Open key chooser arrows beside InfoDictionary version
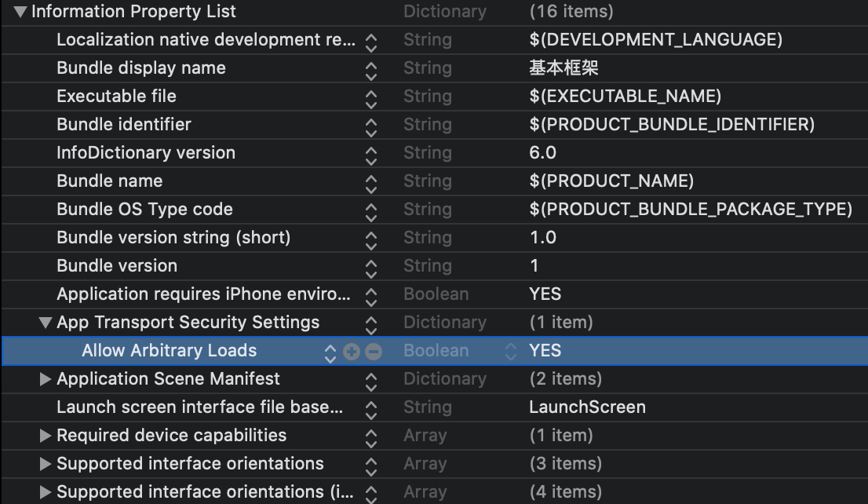Viewport: 868px width, 504px height. pyautogui.click(x=371, y=154)
